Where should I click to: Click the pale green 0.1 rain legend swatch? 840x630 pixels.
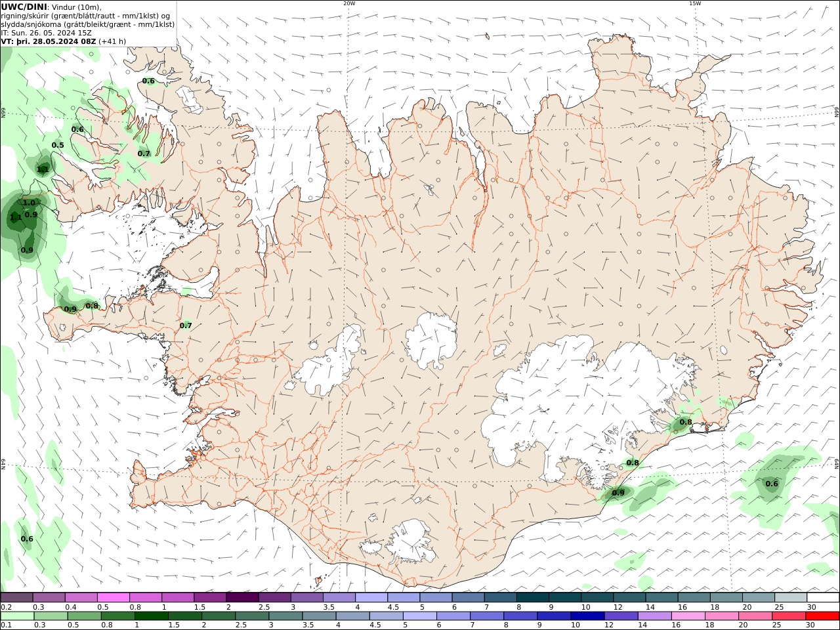pyautogui.click(x=17, y=616)
